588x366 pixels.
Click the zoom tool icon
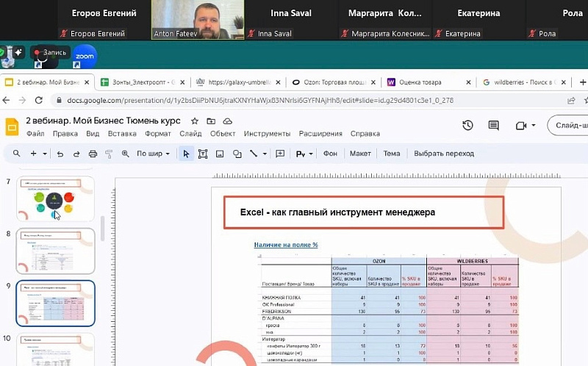(x=125, y=154)
